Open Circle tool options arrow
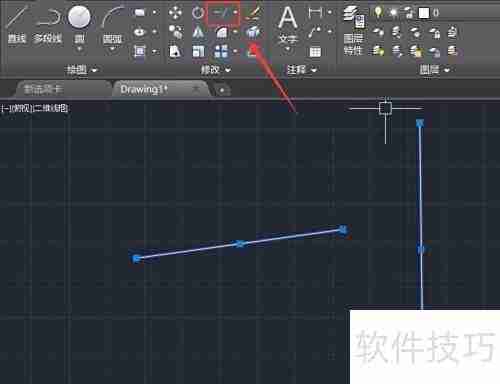The image size is (500, 384). coord(79,49)
